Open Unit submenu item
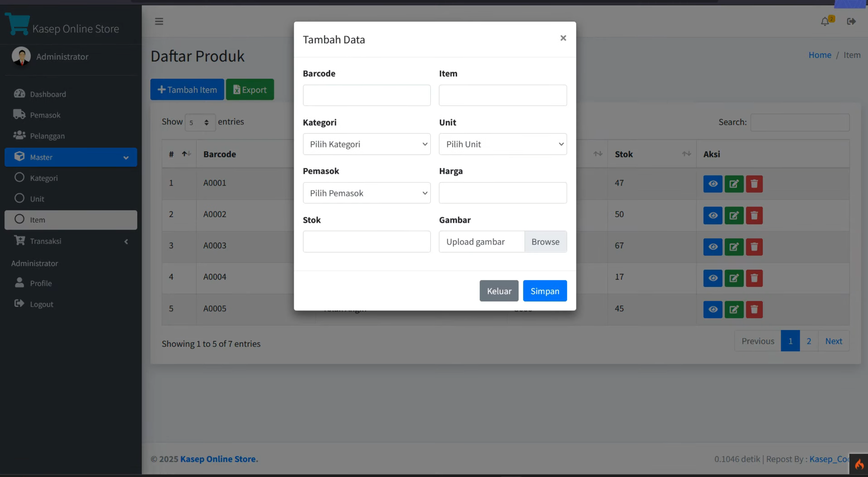Viewport: 868px width, 477px height. pos(71,199)
